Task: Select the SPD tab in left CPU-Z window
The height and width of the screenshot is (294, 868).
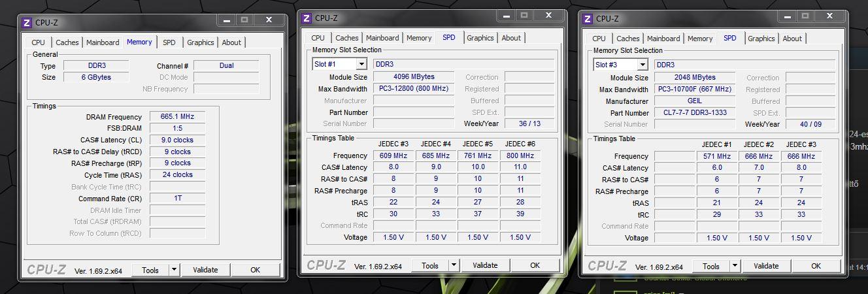Action: tap(169, 42)
